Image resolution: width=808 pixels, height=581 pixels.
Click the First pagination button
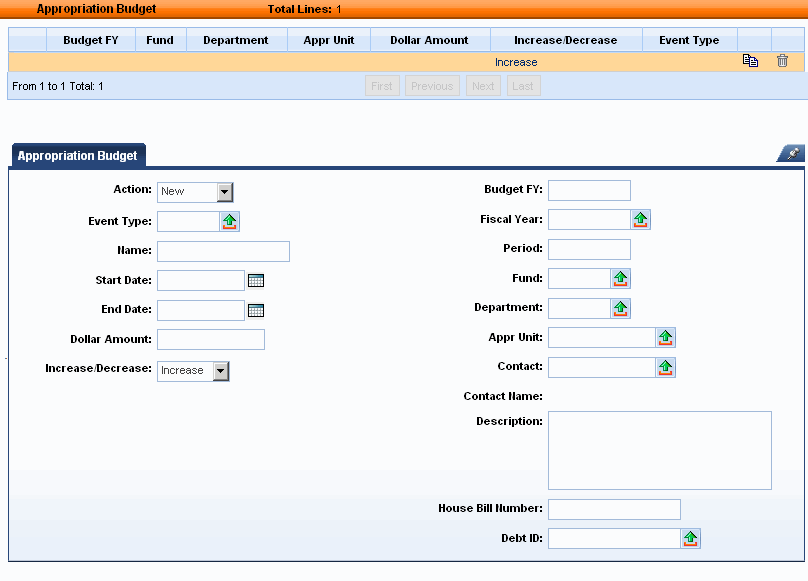tap(382, 86)
